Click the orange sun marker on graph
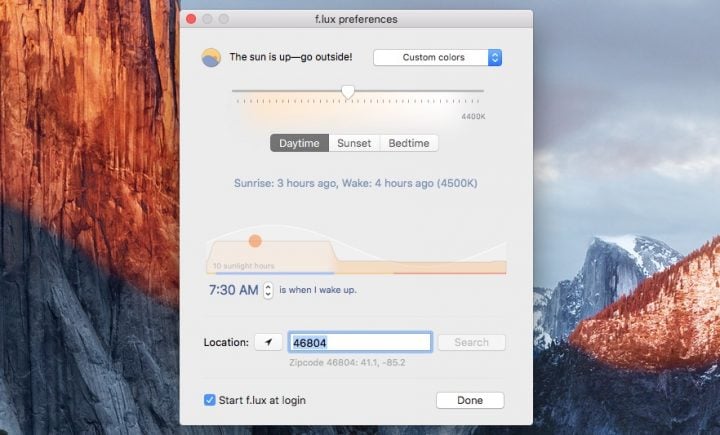Image resolution: width=720 pixels, height=435 pixels. 255,241
